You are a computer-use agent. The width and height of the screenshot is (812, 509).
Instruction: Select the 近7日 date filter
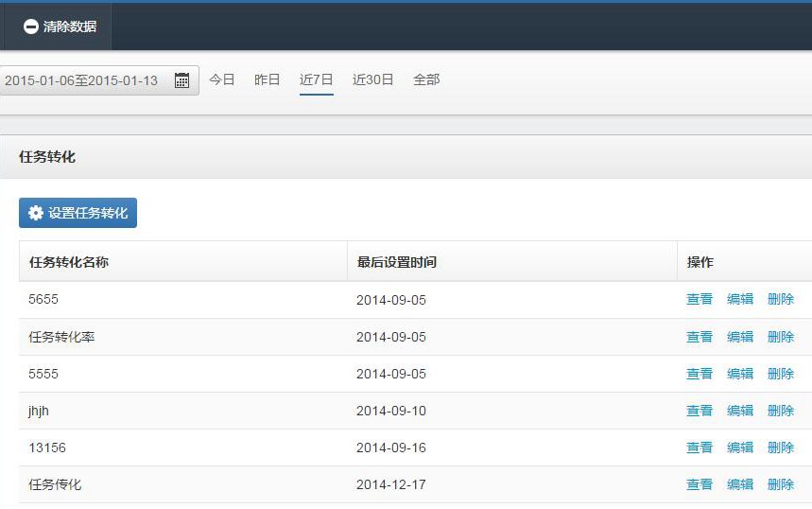(x=317, y=79)
